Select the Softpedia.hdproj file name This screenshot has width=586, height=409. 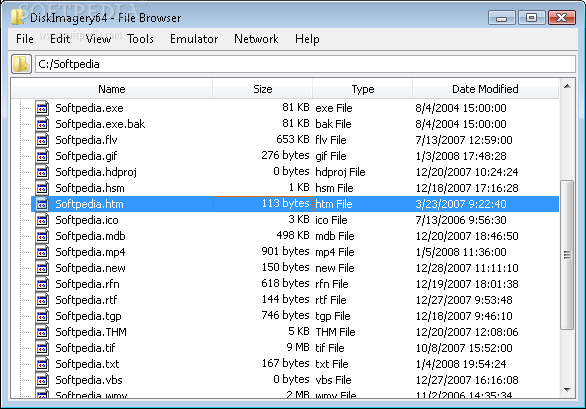click(x=96, y=172)
